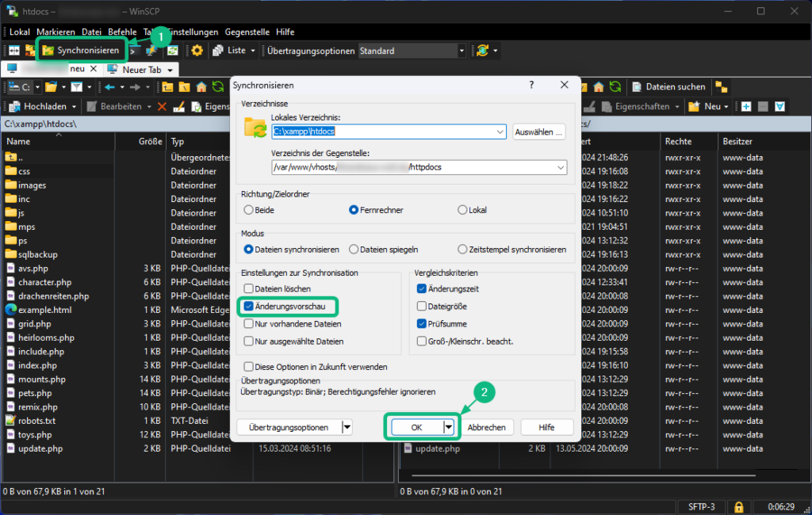This screenshot has height=515, width=812.
Task: Refresh the local panel with green arrows
Action: click(x=218, y=87)
